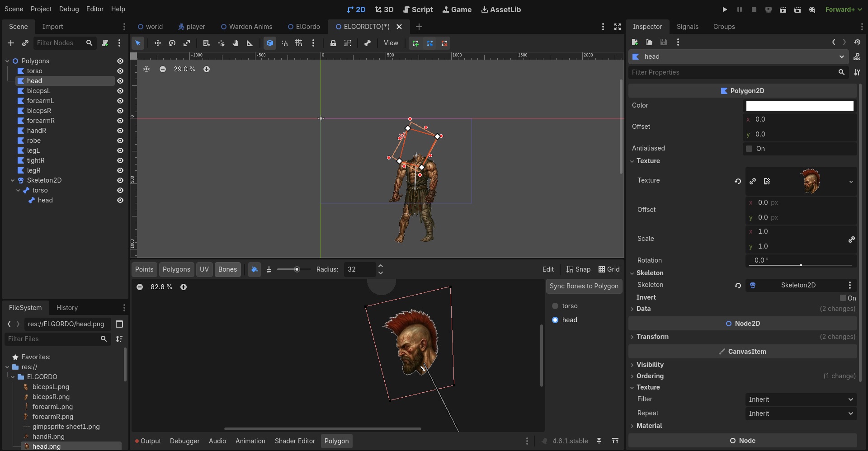
Task: Select the Rotate Mode tool icon
Action: click(x=172, y=43)
